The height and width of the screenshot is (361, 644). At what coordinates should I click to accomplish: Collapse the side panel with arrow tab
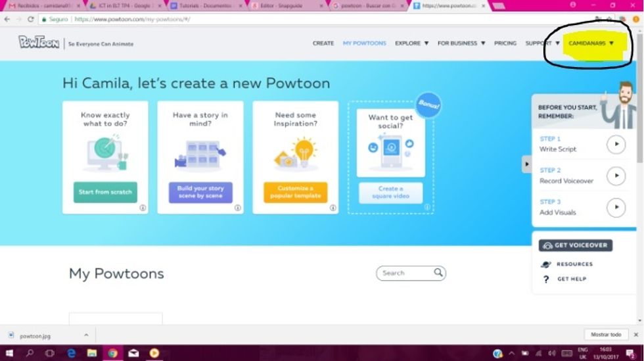click(x=526, y=164)
